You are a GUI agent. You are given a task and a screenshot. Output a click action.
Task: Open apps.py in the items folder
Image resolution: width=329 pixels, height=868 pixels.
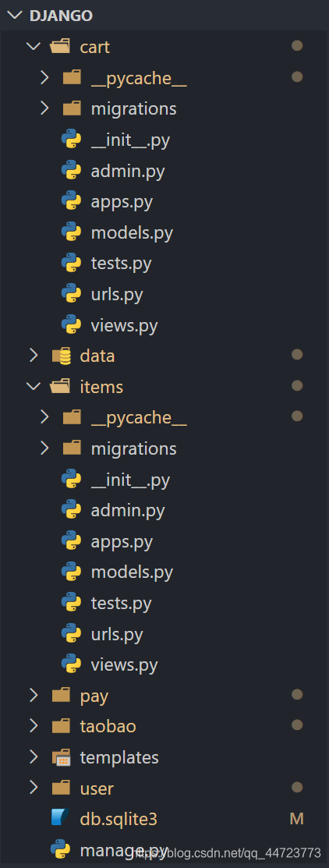(122, 541)
